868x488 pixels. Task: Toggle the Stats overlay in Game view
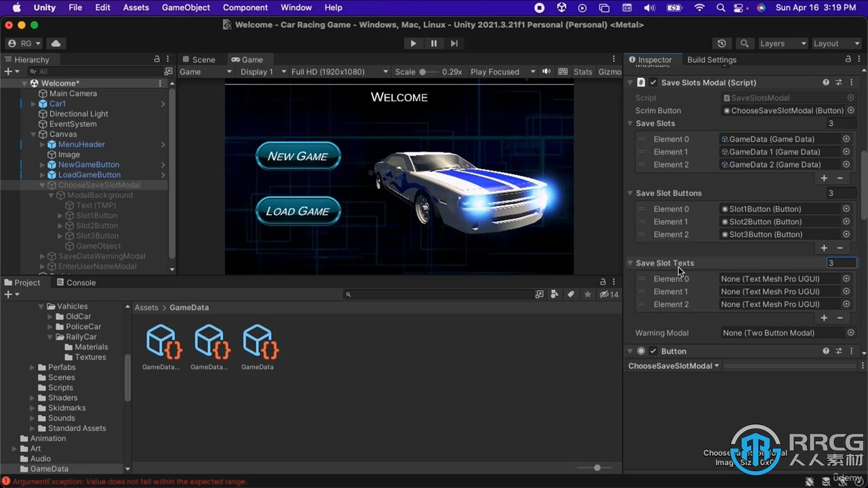pyautogui.click(x=583, y=72)
